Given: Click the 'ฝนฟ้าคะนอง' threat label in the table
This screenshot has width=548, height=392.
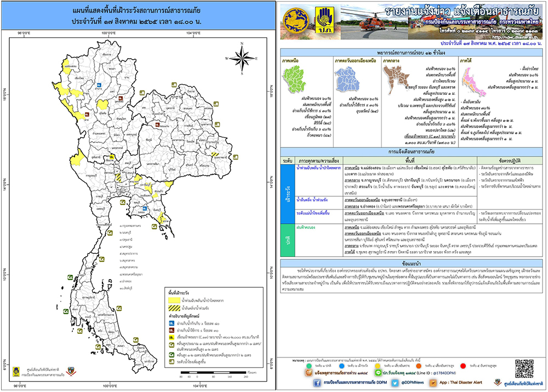Looking at the screenshot, I should point(306,228).
